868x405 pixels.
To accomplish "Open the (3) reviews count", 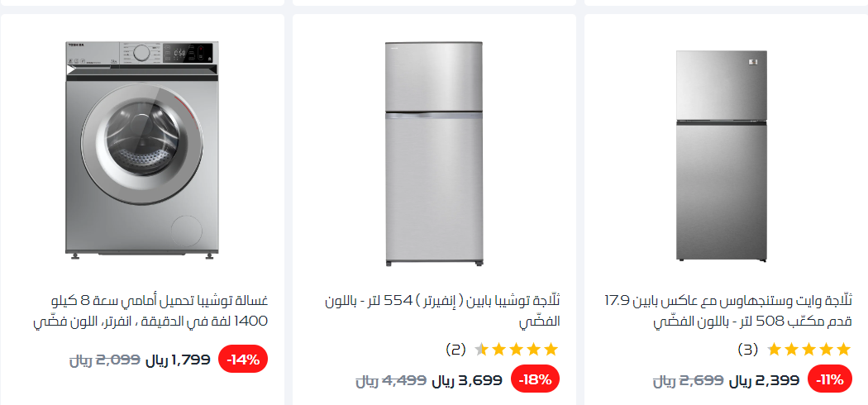I will coord(747,350).
